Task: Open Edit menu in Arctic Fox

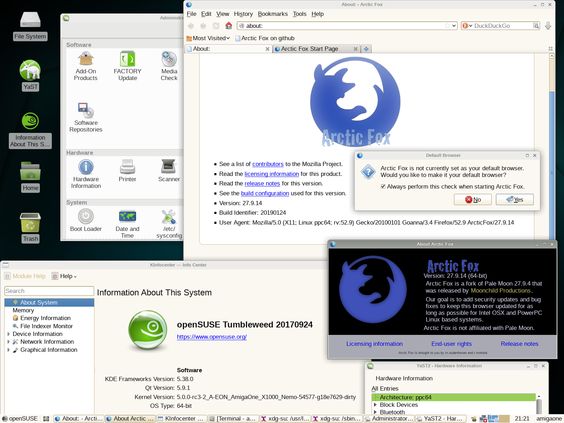Action: click(x=206, y=14)
